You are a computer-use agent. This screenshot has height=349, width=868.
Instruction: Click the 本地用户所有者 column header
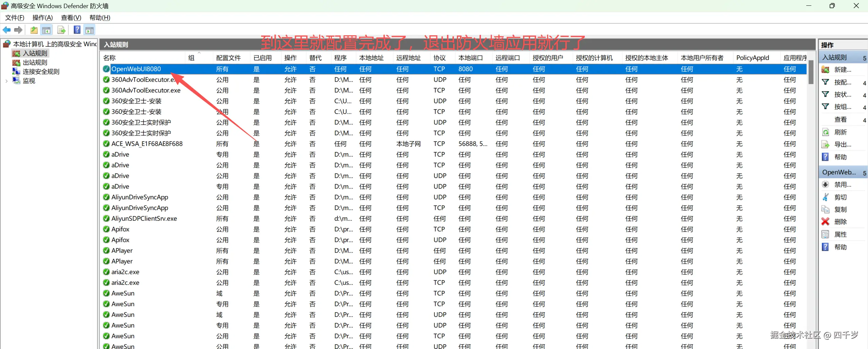(x=706, y=58)
